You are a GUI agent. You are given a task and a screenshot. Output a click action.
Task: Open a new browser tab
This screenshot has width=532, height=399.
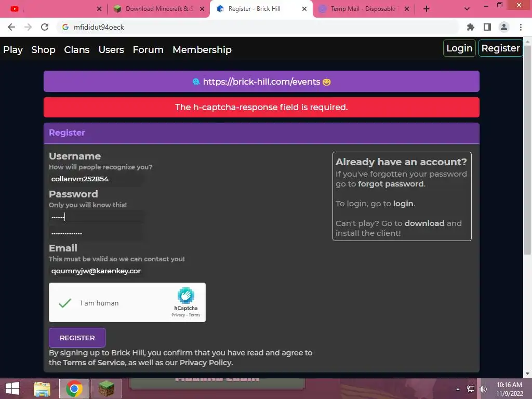click(x=427, y=9)
